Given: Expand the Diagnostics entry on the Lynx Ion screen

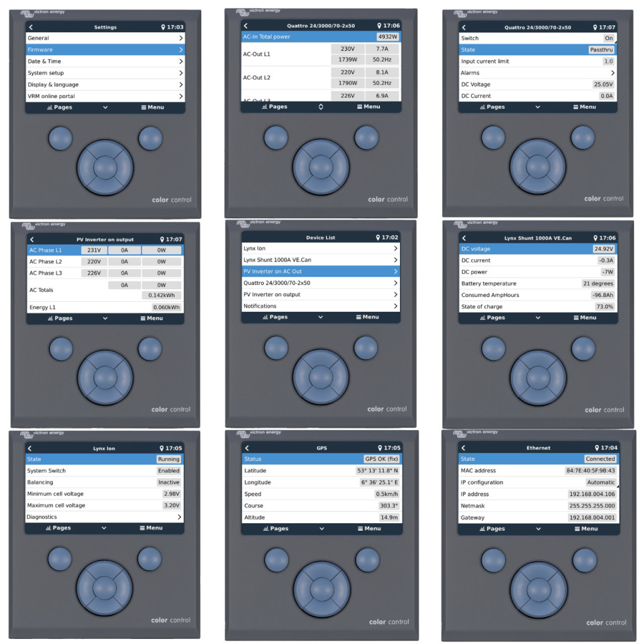Looking at the screenshot, I should pos(104,516).
